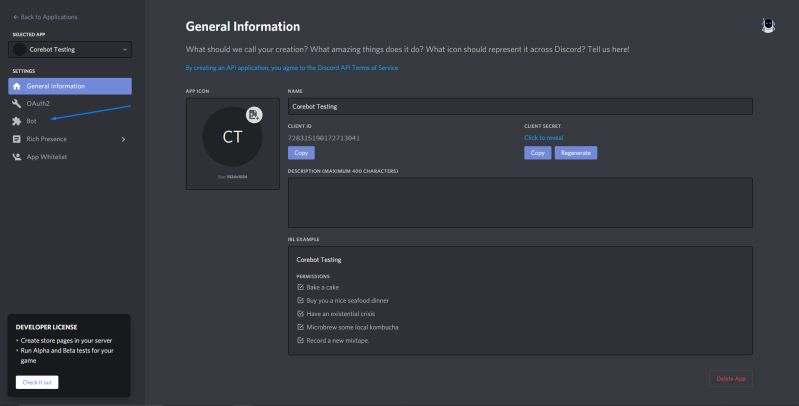Copy the Client ID
Viewport: 799px width, 406px height.
pyautogui.click(x=301, y=153)
